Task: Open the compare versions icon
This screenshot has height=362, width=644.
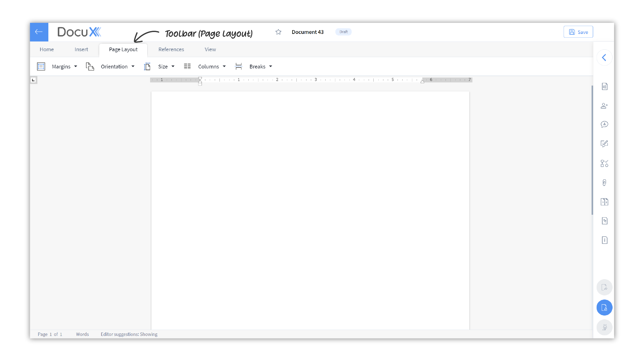Action: click(x=604, y=202)
